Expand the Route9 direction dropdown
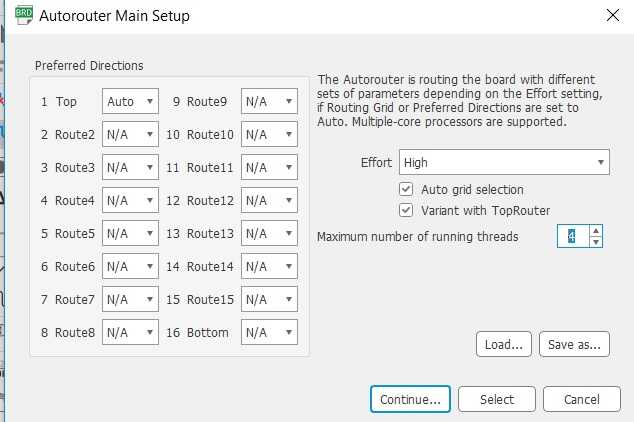This screenshot has width=634, height=422. (269, 102)
